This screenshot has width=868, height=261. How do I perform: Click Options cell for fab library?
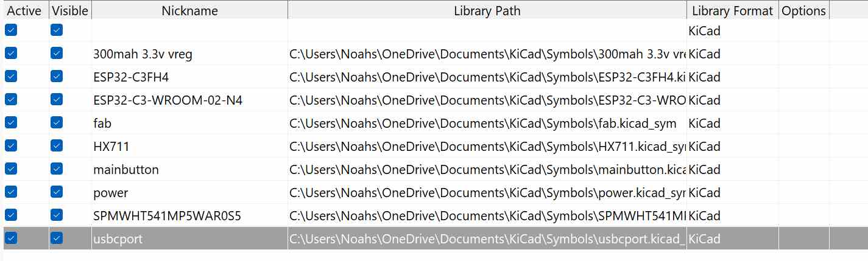click(803, 123)
